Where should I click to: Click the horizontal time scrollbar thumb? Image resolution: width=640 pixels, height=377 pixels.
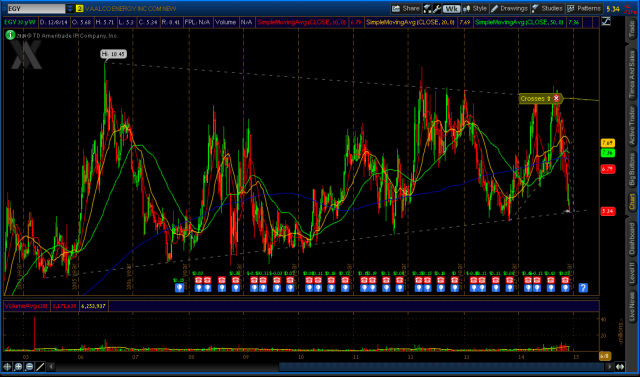[x=442, y=367]
